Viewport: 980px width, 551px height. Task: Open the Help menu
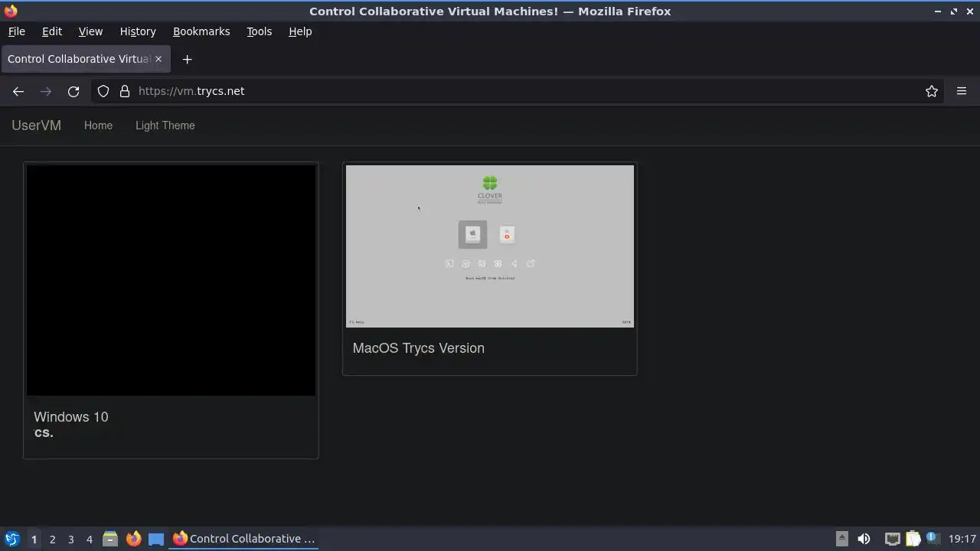coord(300,31)
